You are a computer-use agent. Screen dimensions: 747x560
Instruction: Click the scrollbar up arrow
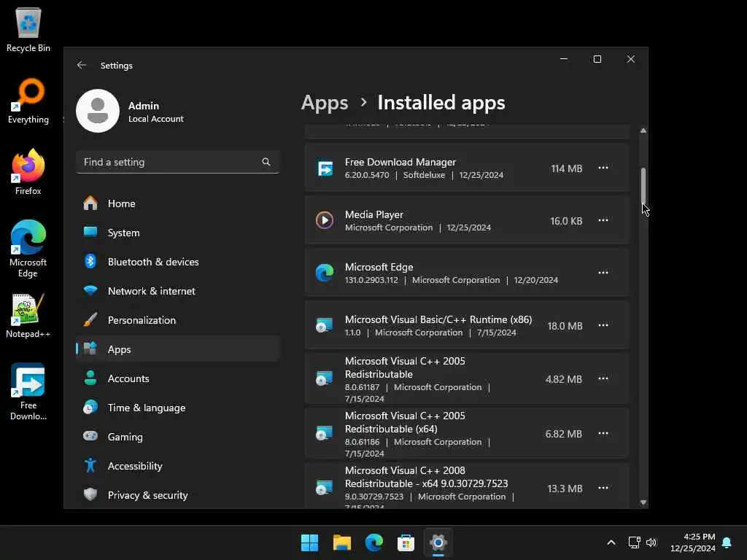point(643,131)
